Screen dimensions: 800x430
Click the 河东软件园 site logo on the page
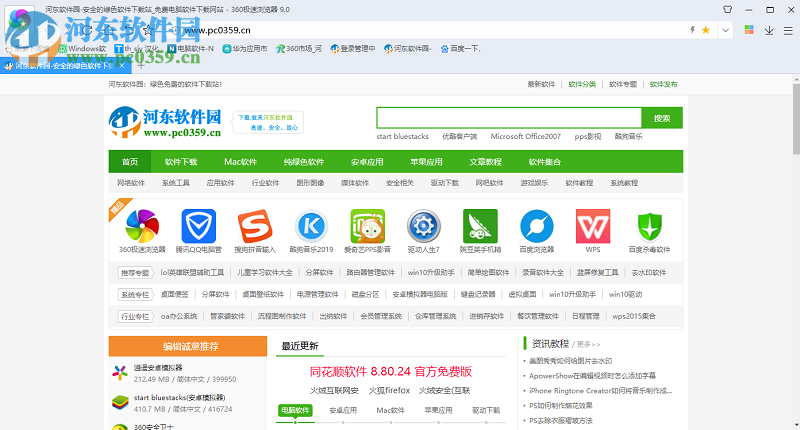[165, 122]
